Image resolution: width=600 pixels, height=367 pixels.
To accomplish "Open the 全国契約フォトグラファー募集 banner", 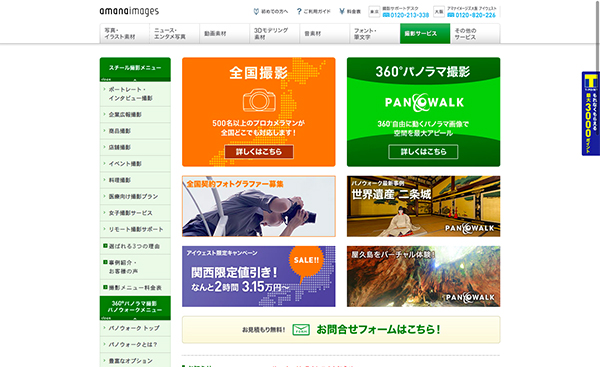I will pos(259,206).
